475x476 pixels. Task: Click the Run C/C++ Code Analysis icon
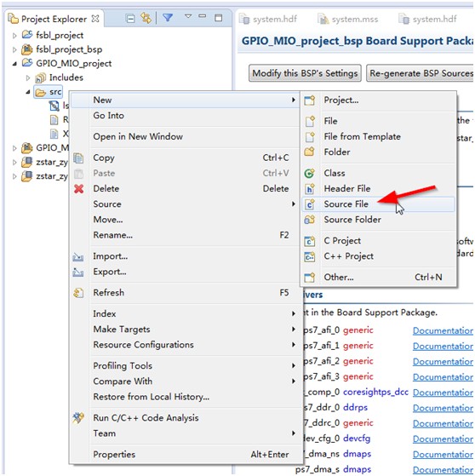pos(78,418)
